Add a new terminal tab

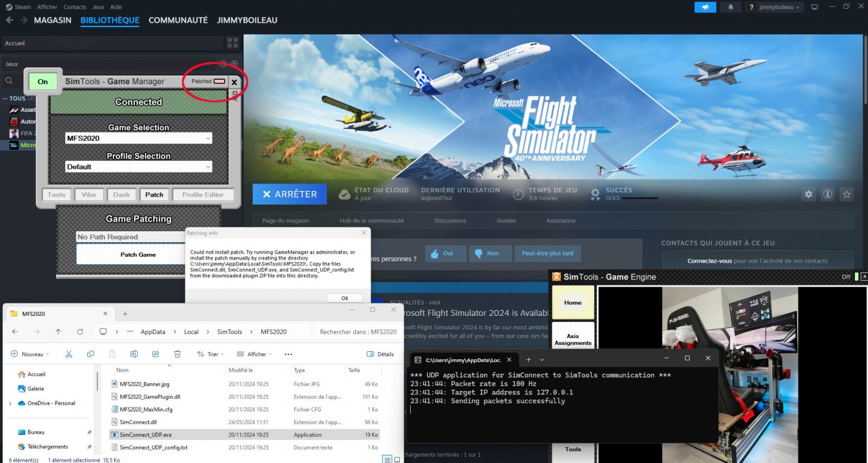[528, 359]
